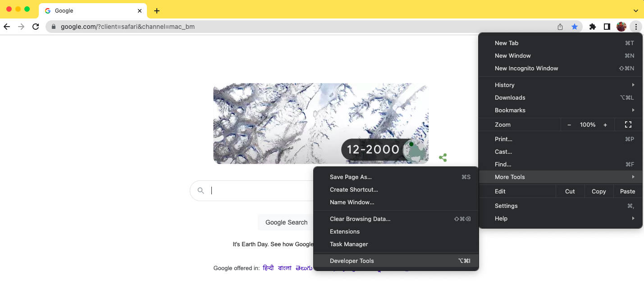The height and width of the screenshot is (294, 644).
Task: Decrease zoom with the minus button
Action: pos(569,125)
